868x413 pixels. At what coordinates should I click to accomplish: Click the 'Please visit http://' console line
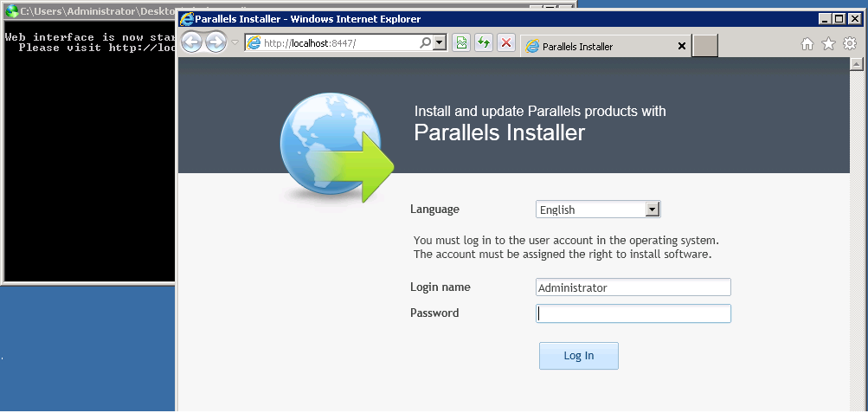[97, 48]
